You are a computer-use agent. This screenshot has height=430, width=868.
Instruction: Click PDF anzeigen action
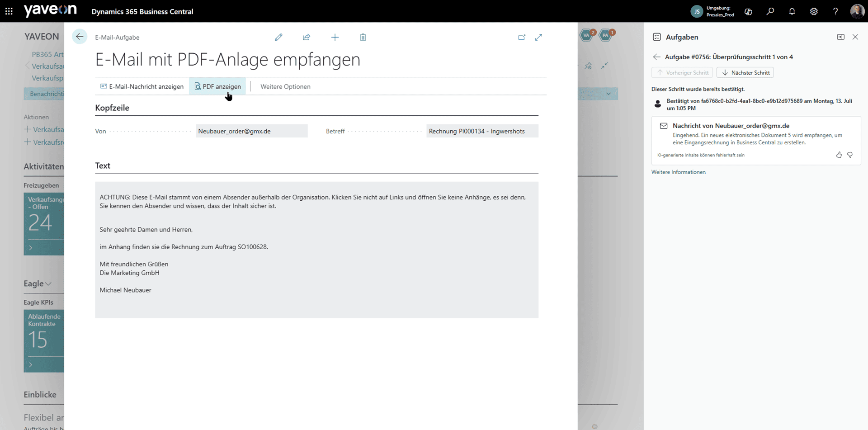[217, 86]
